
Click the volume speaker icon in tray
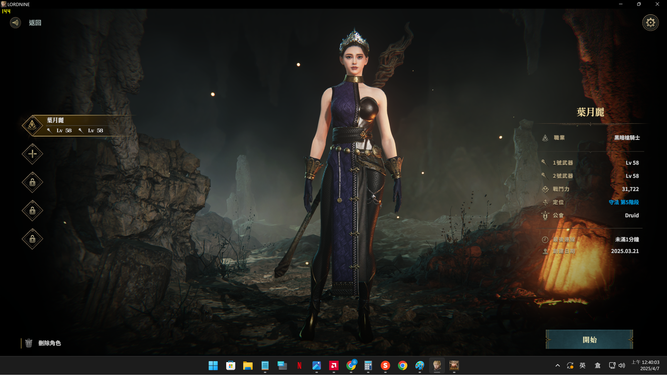tap(622, 365)
